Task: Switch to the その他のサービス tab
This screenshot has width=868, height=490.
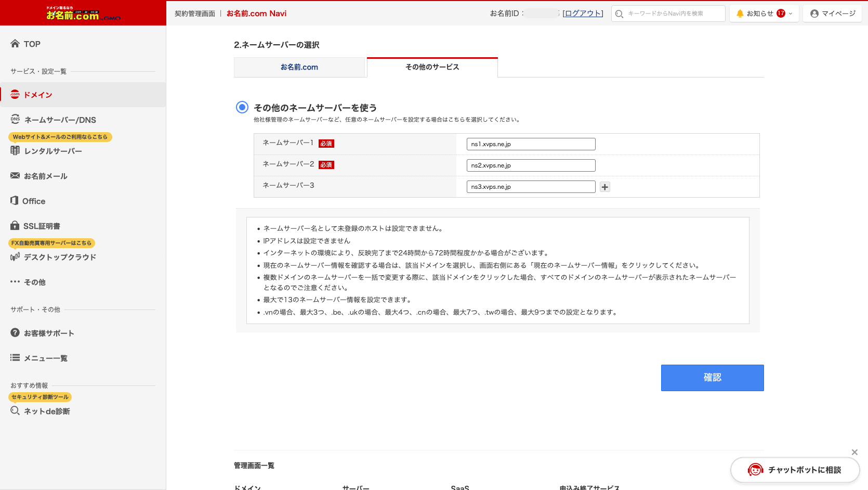Action: click(432, 67)
